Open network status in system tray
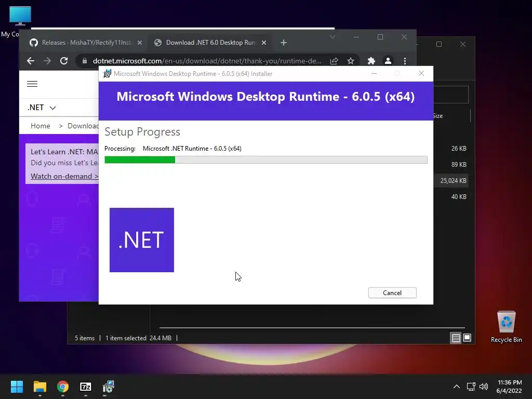The height and width of the screenshot is (399, 532). [x=471, y=387]
